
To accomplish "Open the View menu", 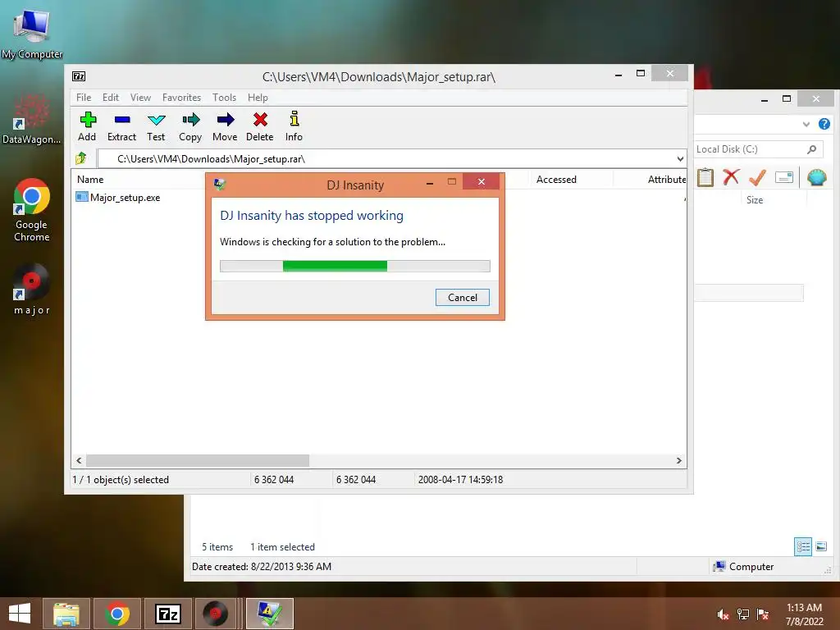I will (x=140, y=98).
